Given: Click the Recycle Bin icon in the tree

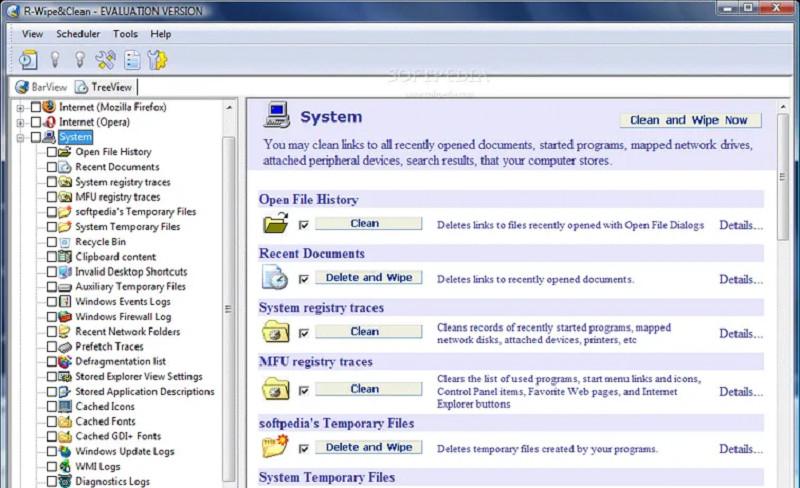Looking at the screenshot, I should 65,242.
